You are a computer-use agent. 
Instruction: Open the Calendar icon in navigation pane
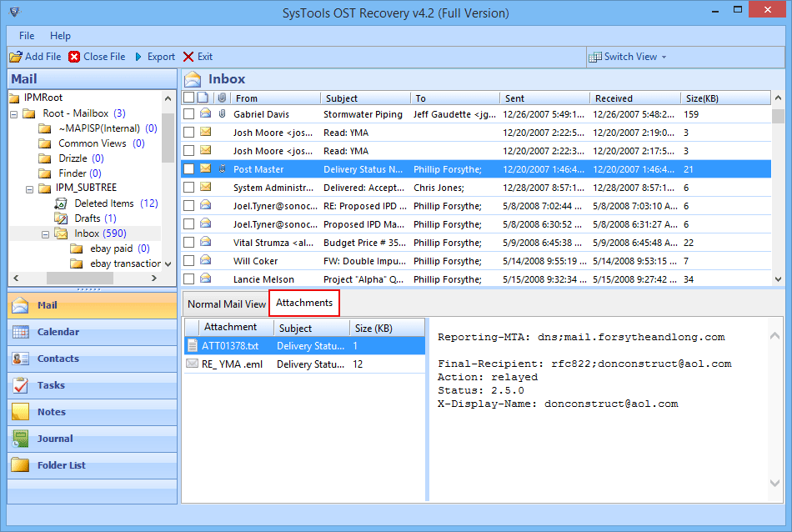click(x=21, y=332)
